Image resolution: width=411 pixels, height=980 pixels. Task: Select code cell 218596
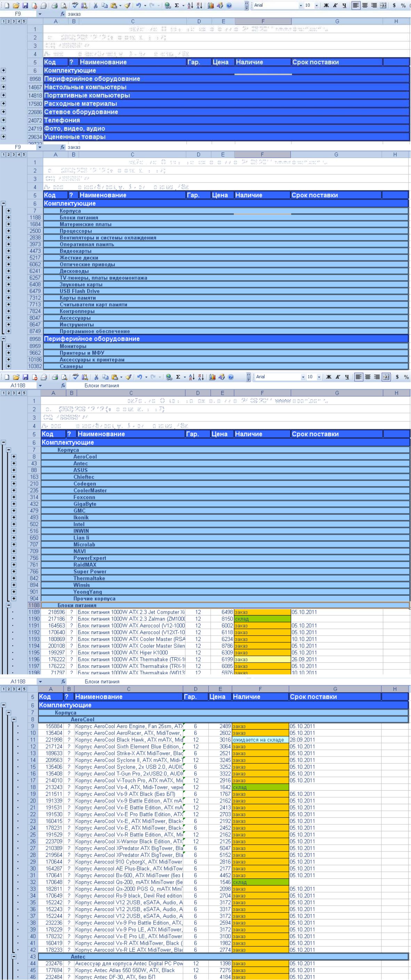53,612
